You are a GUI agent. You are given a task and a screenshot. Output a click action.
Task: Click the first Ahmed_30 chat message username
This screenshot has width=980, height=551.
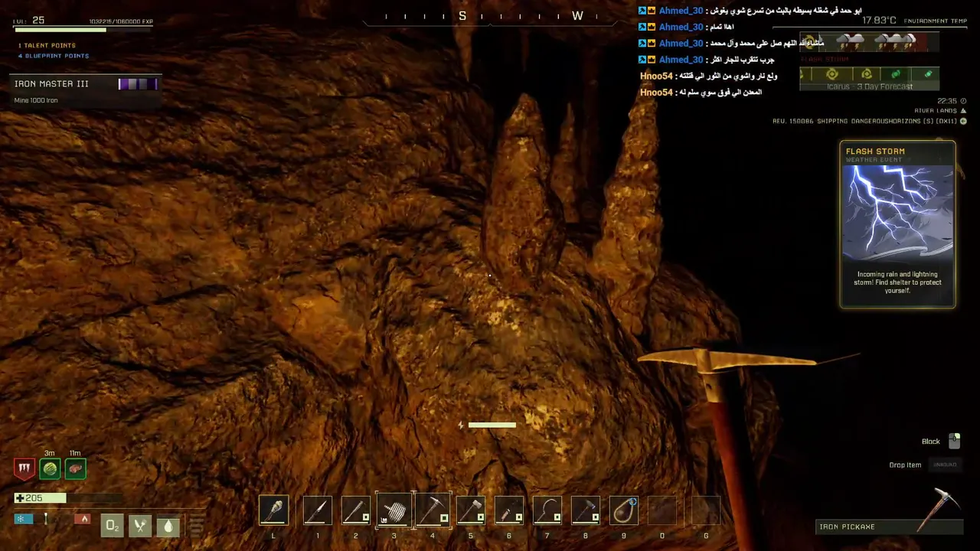point(681,11)
